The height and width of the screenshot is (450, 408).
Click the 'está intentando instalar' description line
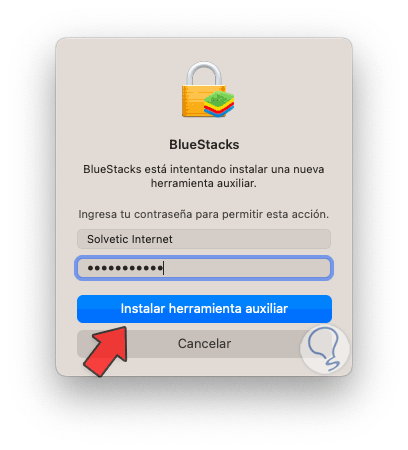(203, 169)
